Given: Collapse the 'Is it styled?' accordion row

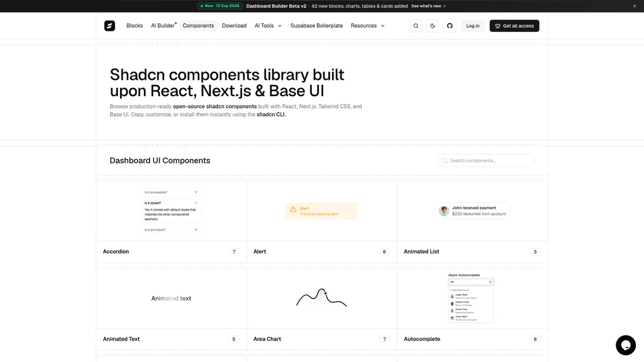Looking at the screenshot, I should [x=170, y=203].
